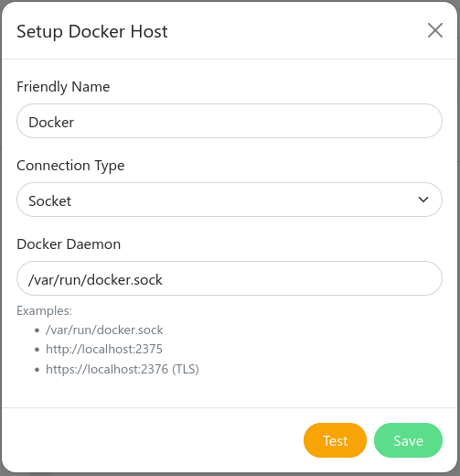Open the Socket connection type dropdown
Image resolution: width=460 pixels, height=476 pixels.
coord(230,200)
